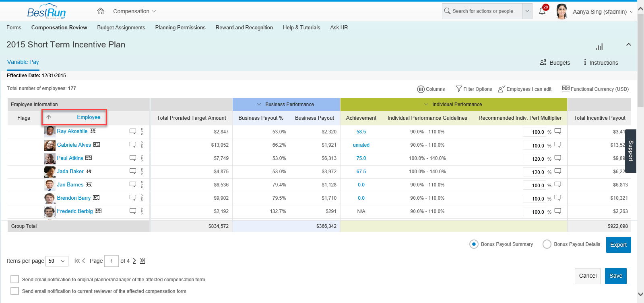This screenshot has height=303, width=644.
Task: Open Budget Assignments
Action: pyautogui.click(x=121, y=27)
